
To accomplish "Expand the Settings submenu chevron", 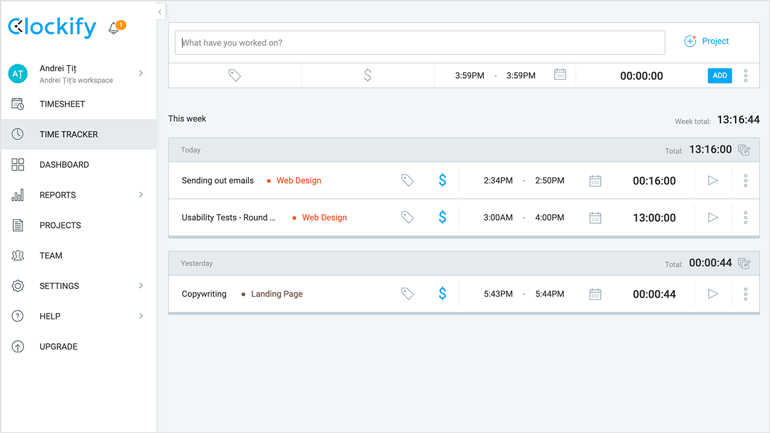I will (x=141, y=286).
